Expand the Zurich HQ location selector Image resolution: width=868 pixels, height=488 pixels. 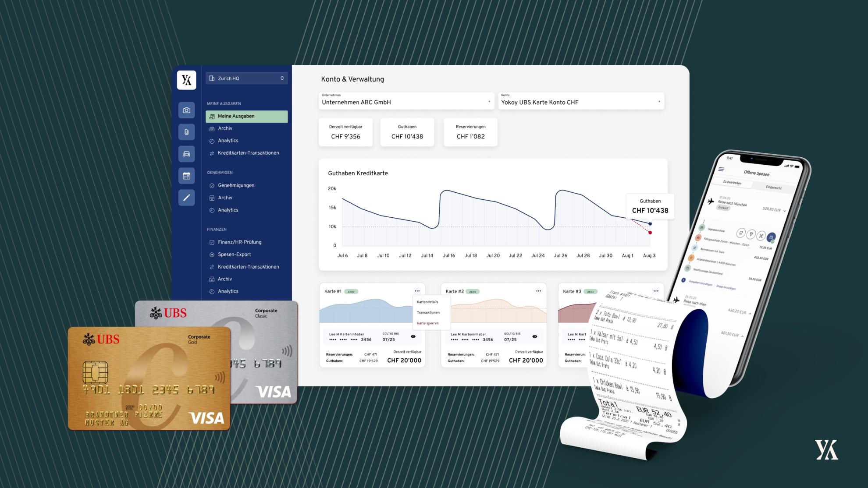246,78
